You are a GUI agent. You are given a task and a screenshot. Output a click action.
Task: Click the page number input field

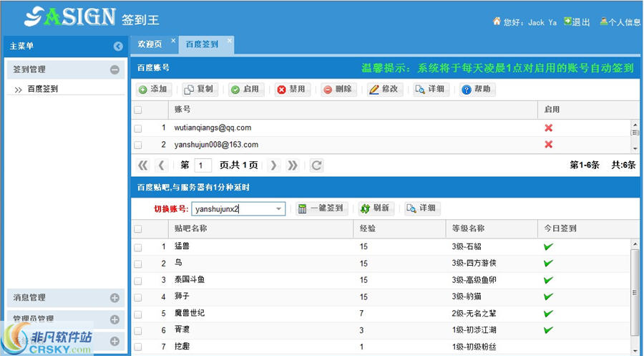[203, 165]
